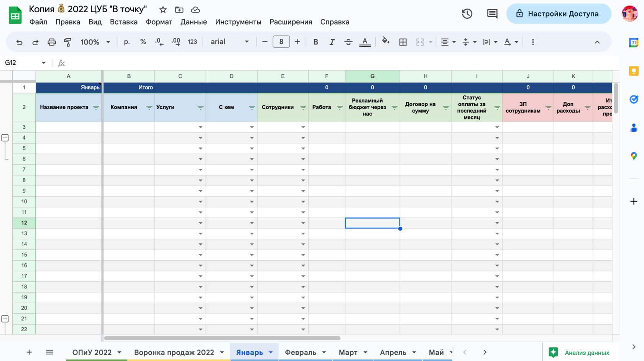
Task: Click the fill color paint bucket
Action: pyautogui.click(x=386, y=41)
